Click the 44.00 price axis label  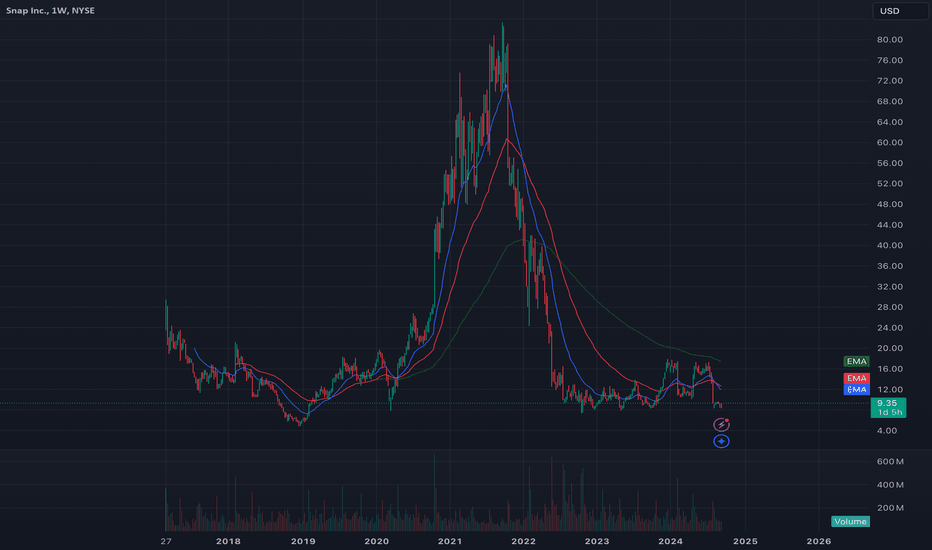coord(890,225)
